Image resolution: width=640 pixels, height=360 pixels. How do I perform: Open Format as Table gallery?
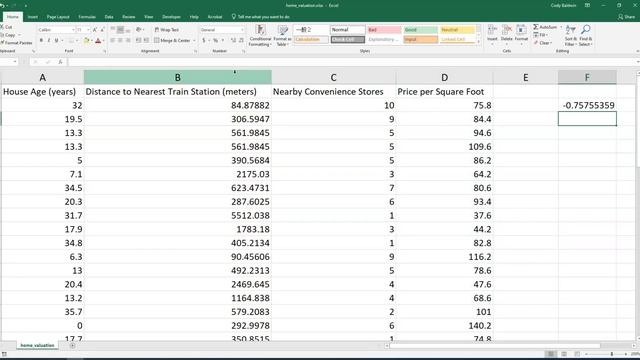[x=282, y=35]
